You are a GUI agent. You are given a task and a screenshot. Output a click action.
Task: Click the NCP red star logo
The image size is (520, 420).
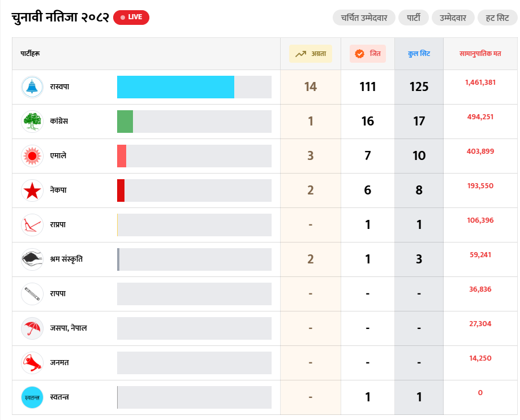[x=32, y=190]
